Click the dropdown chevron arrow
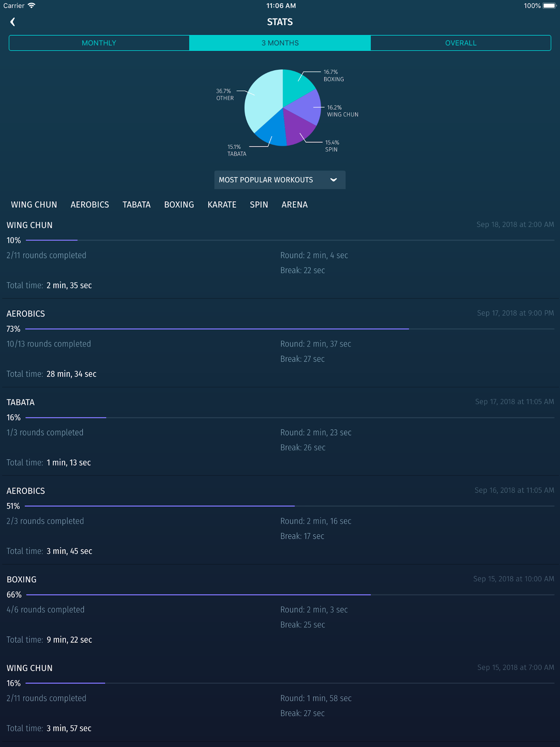 click(x=333, y=180)
